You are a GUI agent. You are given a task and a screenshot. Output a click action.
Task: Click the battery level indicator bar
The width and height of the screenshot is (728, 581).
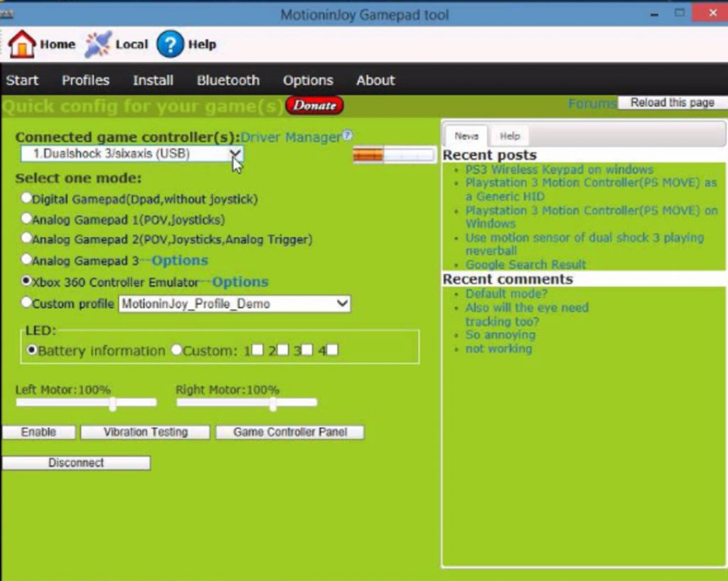[x=394, y=154]
